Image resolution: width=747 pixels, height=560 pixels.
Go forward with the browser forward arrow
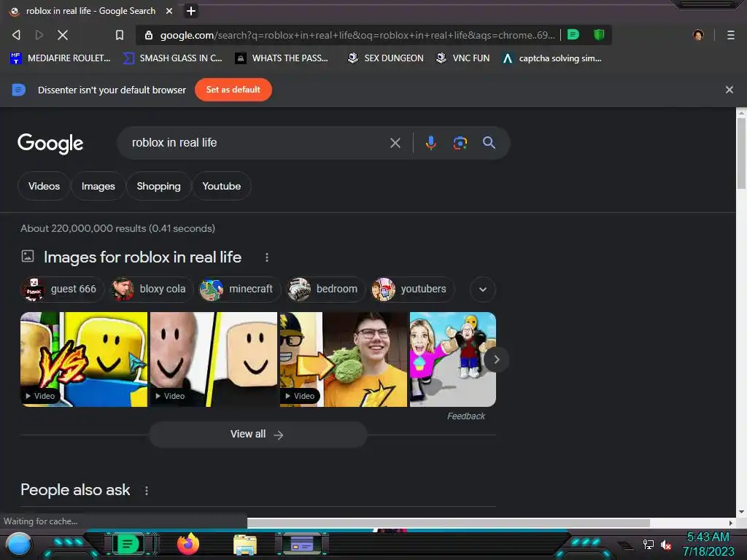pyautogui.click(x=39, y=35)
